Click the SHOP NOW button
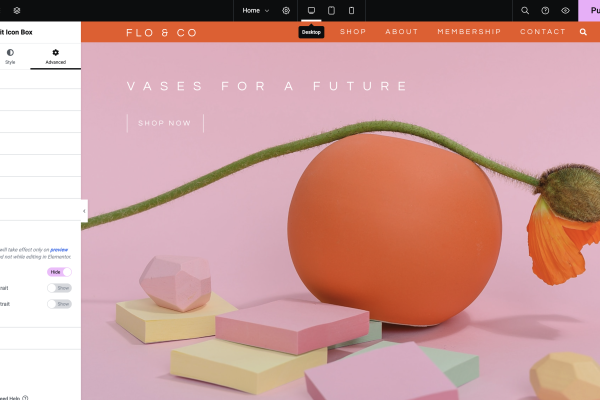Image resolution: width=600 pixels, height=400 pixels. click(165, 123)
